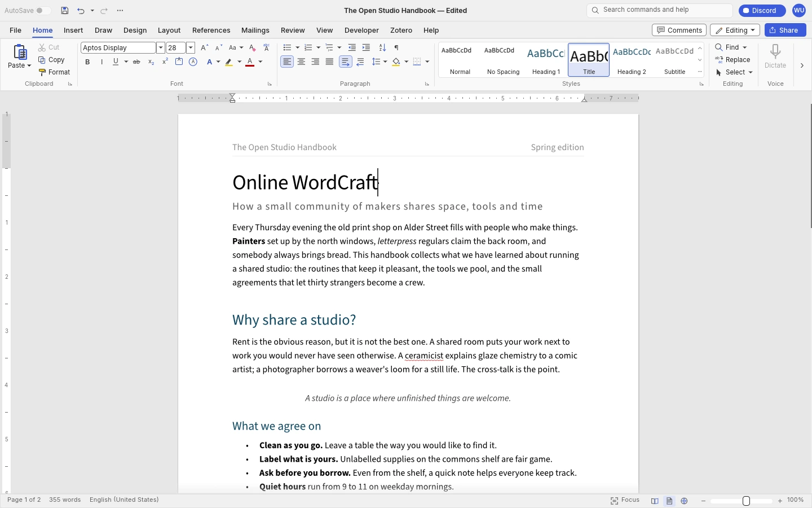Click the Subtitle style thumbnail

tap(674, 59)
